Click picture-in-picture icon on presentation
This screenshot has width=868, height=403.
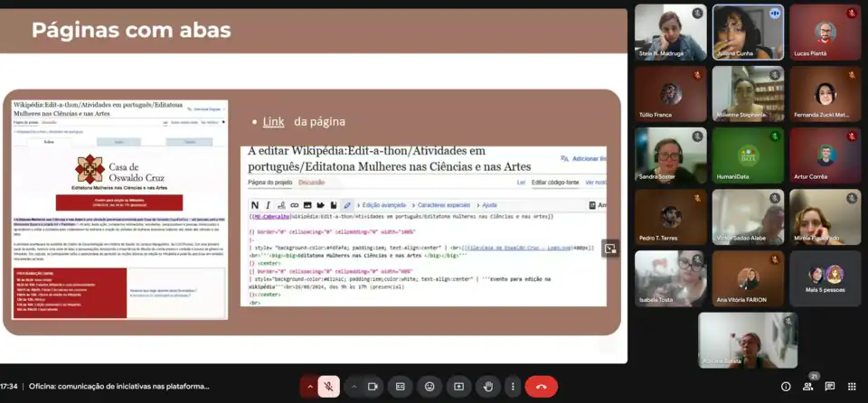pyautogui.click(x=610, y=248)
